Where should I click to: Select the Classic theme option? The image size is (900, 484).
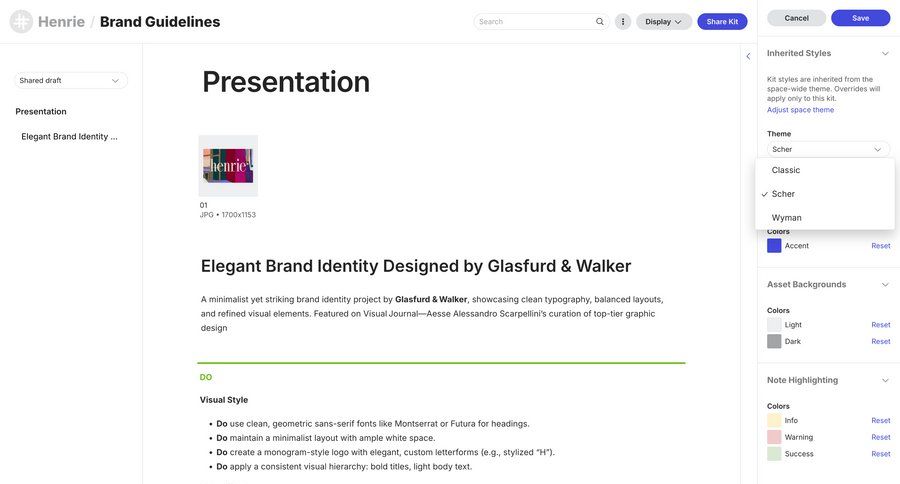[x=786, y=170]
